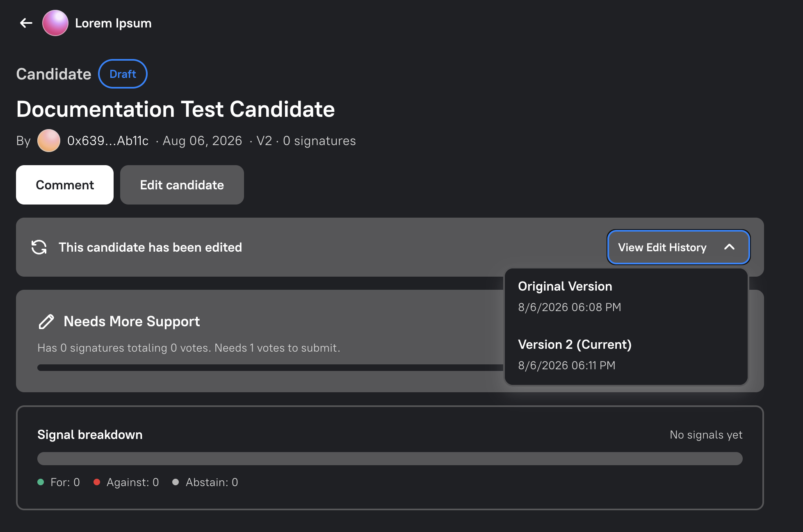The height and width of the screenshot is (532, 803).
Task: Click the Draft status badge
Action: coord(123,74)
